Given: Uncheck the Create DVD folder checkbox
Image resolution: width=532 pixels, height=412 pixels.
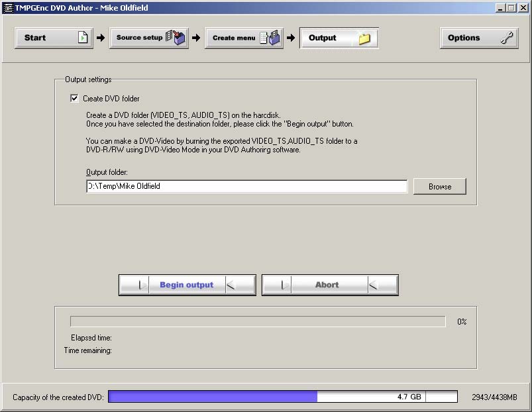Looking at the screenshot, I should point(74,98).
